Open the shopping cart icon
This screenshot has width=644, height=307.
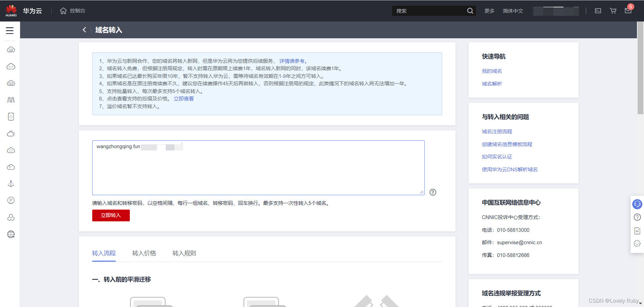(613, 11)
